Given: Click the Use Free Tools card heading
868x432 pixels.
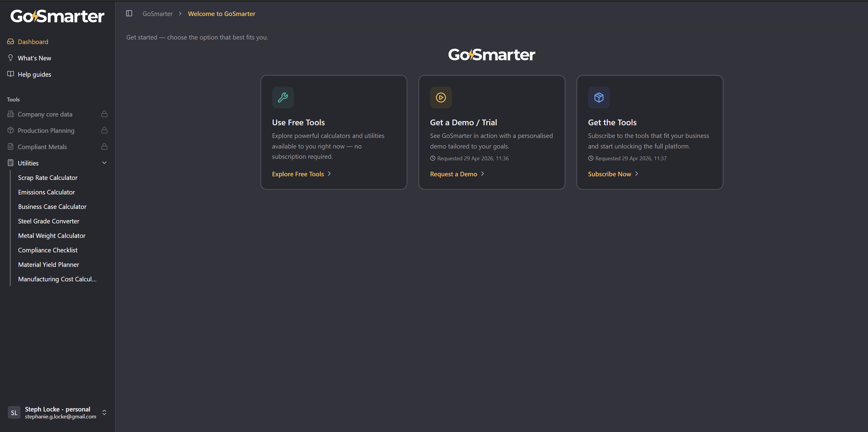Looking at the screenshot, I should 298,122.
